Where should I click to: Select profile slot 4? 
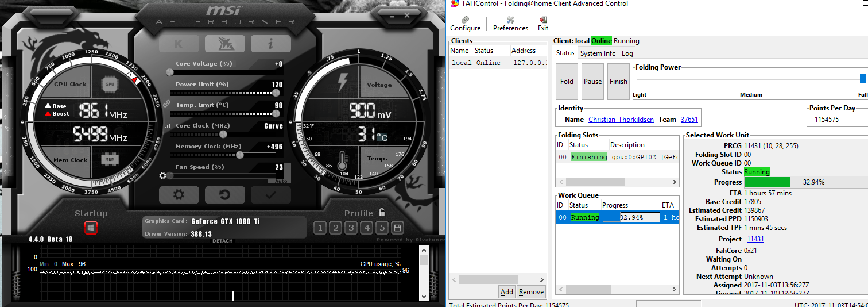coord(367,228)
